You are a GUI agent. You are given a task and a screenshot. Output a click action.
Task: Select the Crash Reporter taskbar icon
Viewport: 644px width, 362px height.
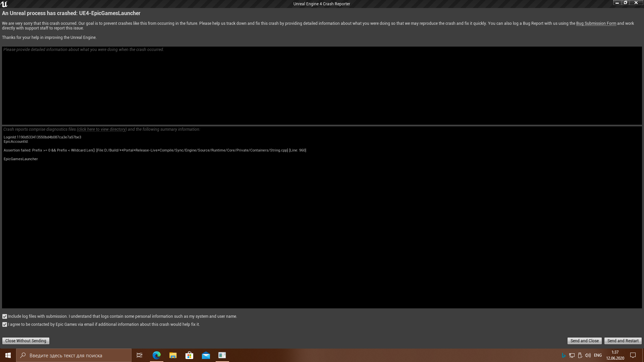[x=222, y=355]
